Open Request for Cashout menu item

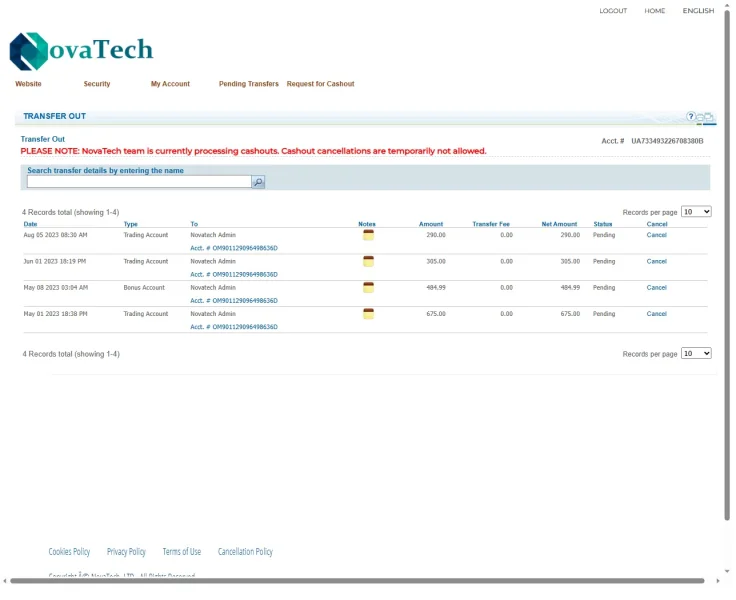click(x=320, y=84)
